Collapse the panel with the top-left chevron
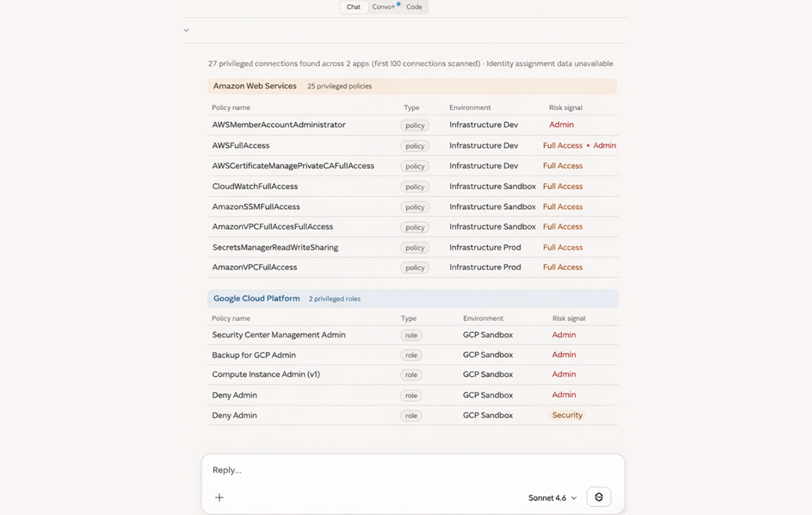The image size is (812, 515). tap(186, 30)
